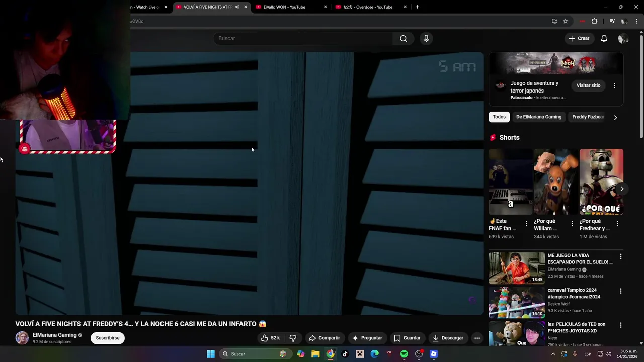Open options for '¿Por qué Fredbear' Short
This screenshot has height=362, width=644.
click(x=617, y=224)
